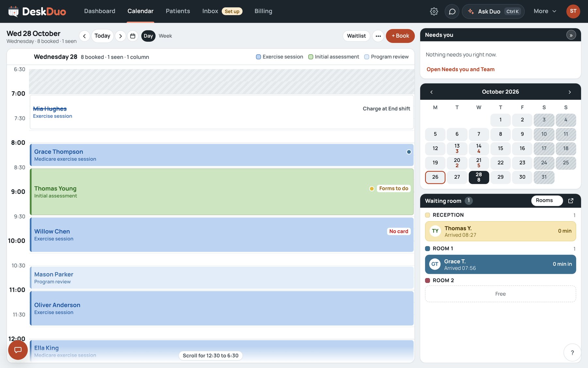This screenshot has width=588, height=368.
Task: Collapse the Needs you panel
Action: coord(571,35)
